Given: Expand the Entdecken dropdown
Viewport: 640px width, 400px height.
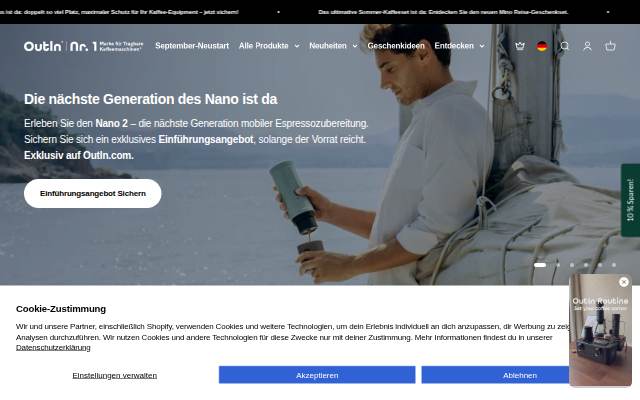Looking at the screenshot, I should [459, 46].
